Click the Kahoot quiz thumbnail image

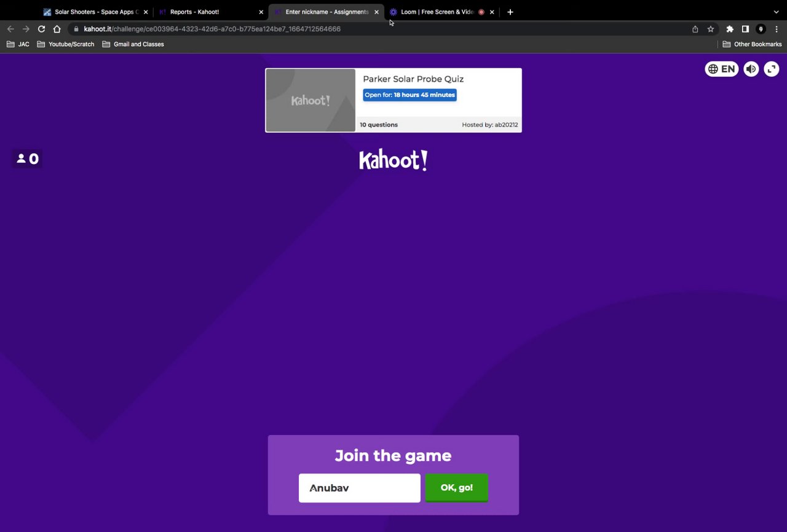[310, 100]
